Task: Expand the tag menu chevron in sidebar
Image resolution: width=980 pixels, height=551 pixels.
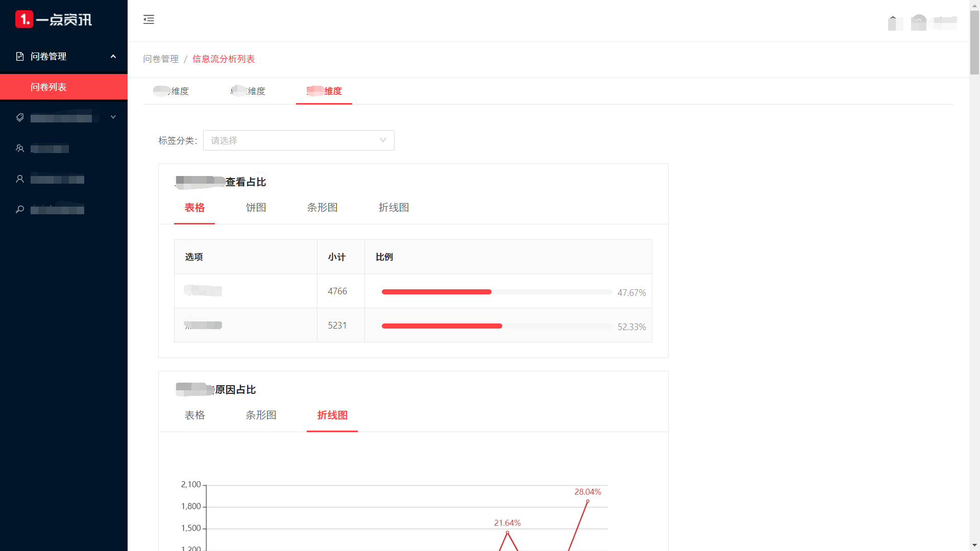Action: pos(113,117)
